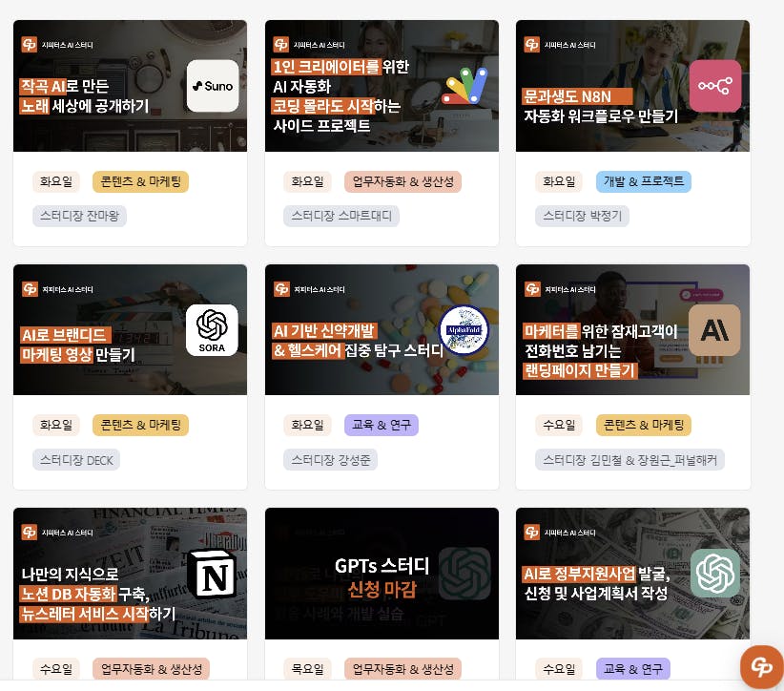This screenshot has width=784, height=691.
Task: Click 화요일 tag on 1인 크리에이터 card
Action: [307, 181]
